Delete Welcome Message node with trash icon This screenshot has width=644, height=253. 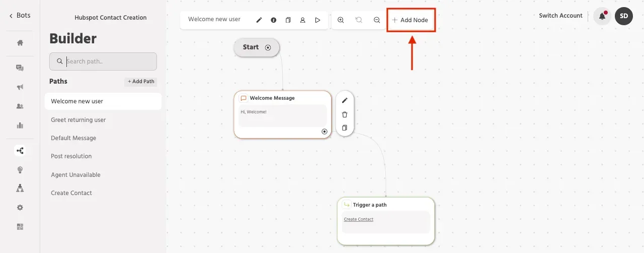[345, 114]
